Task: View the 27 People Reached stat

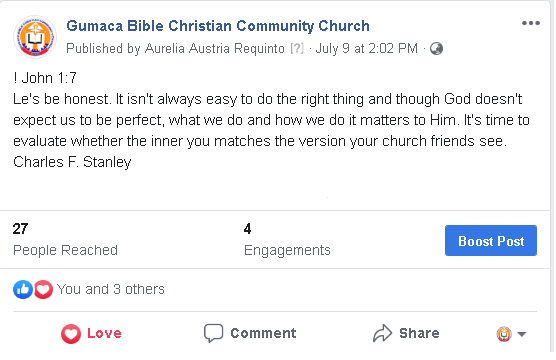Action: (65, 239)
